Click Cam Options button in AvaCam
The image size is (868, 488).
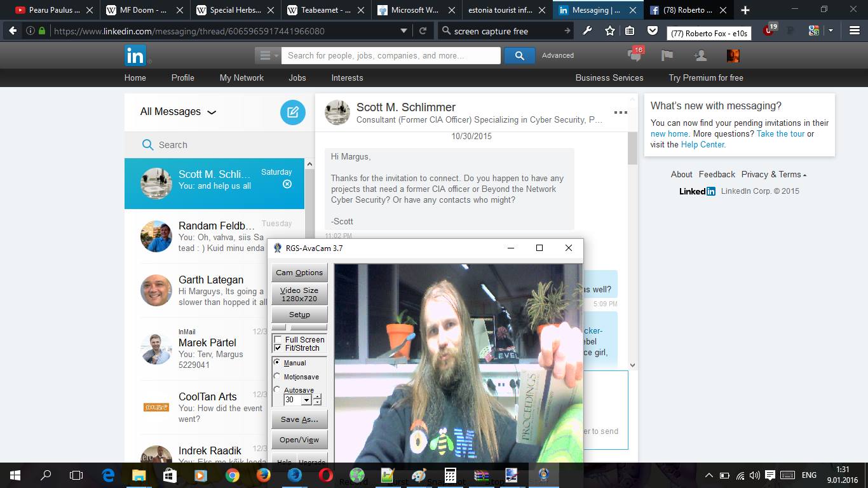pyautogui.click(x=299, y=273)
